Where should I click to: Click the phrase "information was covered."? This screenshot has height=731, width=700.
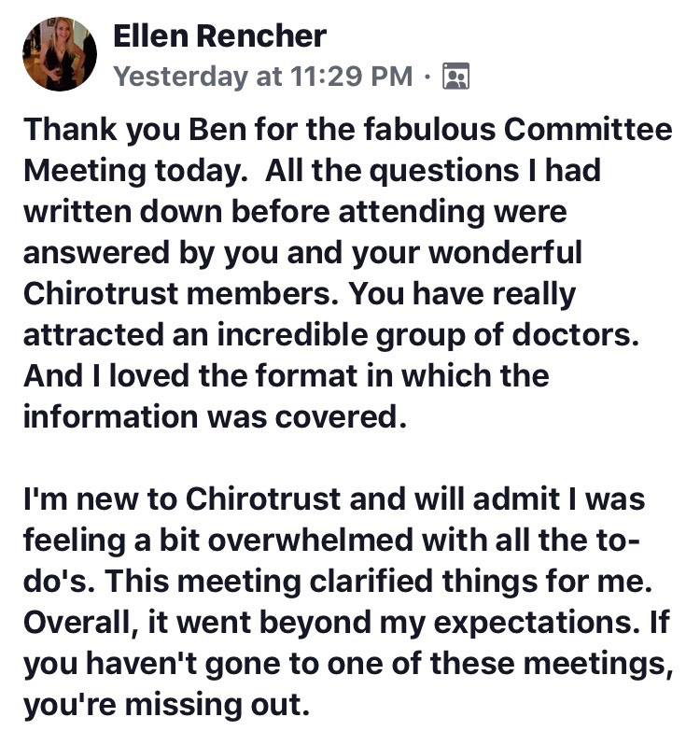click(x=215, y=416)
